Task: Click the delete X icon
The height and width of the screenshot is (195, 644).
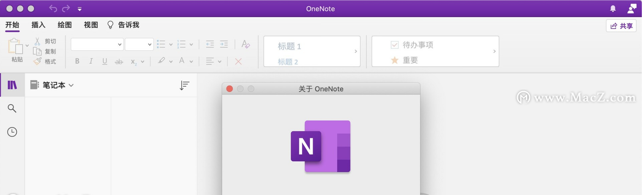Action: coord(238,61)
